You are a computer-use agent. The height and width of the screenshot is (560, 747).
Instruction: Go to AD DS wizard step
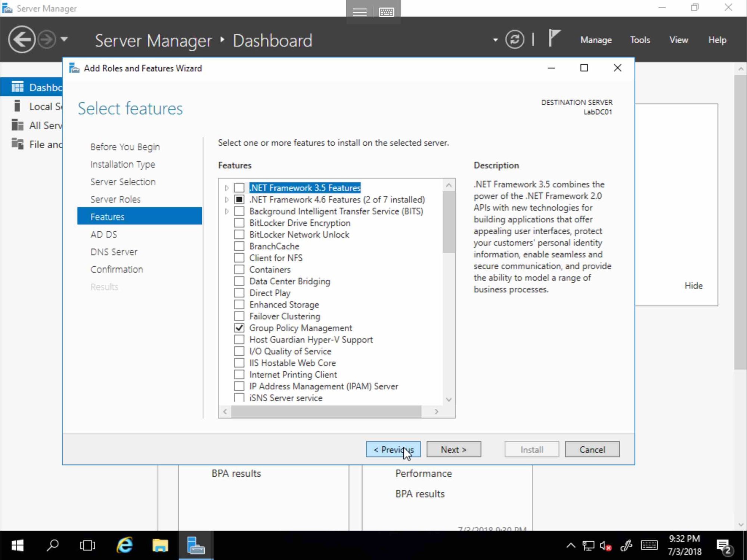(x=103, y=234)
